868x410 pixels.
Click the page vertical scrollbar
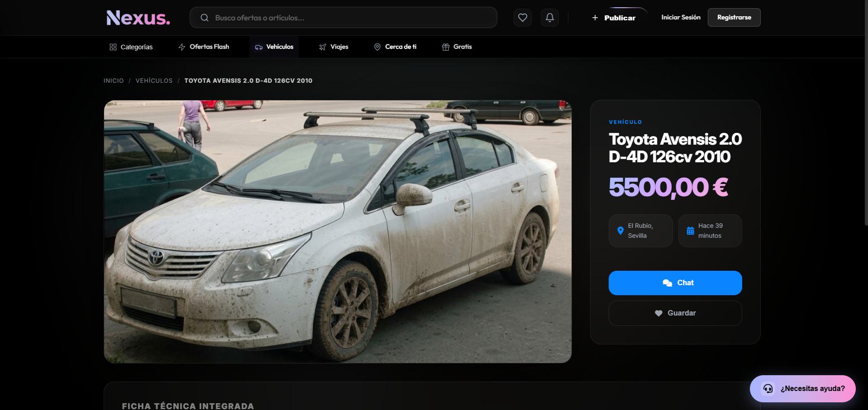coord(866,113)
